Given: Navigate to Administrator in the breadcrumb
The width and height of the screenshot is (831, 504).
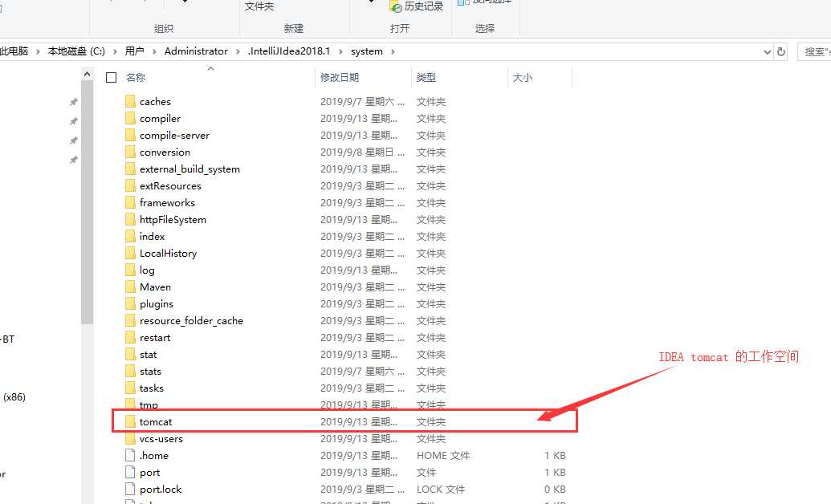Looking at the screenshot, I should pos(196,51).
